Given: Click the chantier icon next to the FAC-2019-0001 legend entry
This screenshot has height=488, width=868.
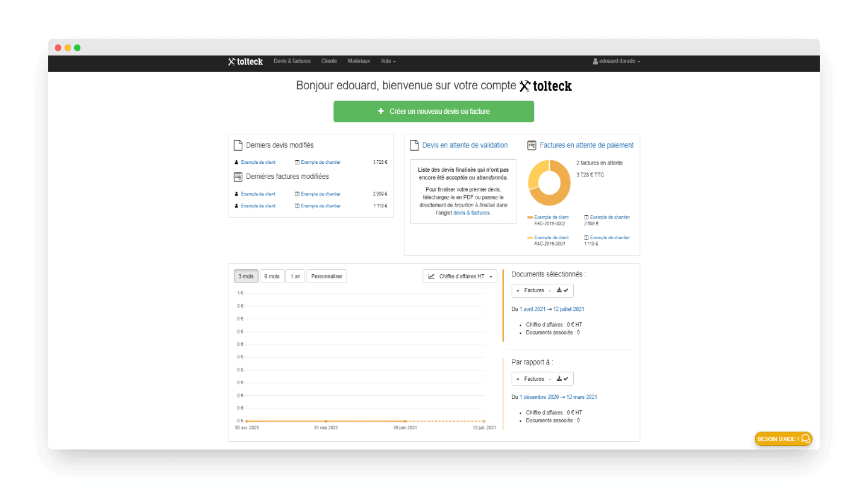Looking at the screenshot, I should (587, 238).
